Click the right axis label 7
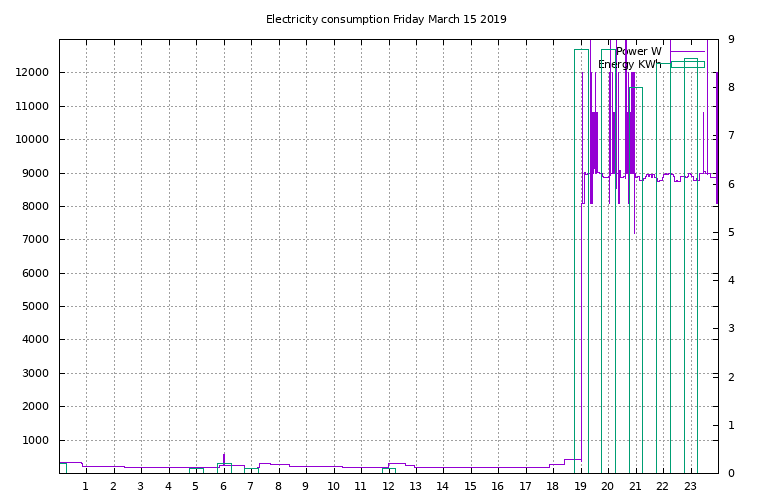The height and width of the screenshot is (500, 768). pyautogui.click(x=731, y=135)
